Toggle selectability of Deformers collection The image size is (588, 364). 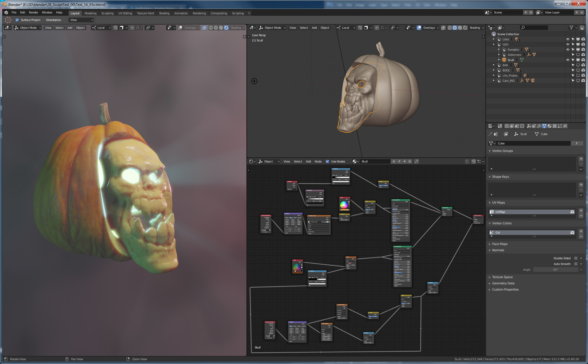pyautogui.click(x=573, y=55)
